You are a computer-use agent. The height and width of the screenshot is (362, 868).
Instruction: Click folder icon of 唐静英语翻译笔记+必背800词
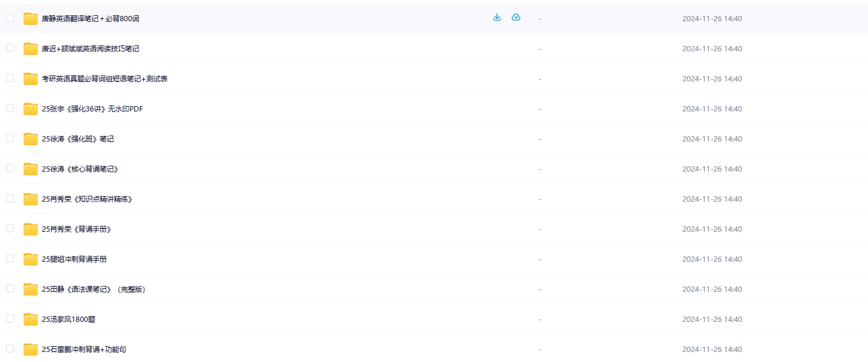[31, 19]
